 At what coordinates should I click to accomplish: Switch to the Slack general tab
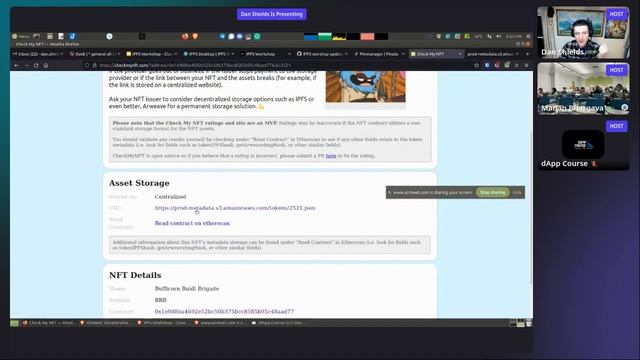94,54
